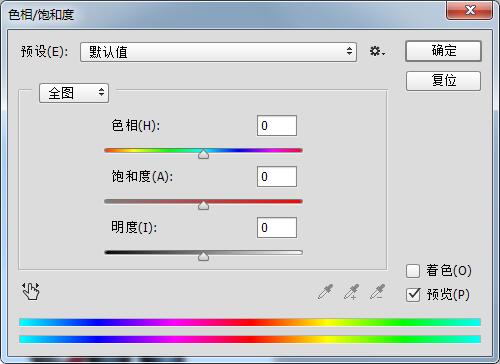Click the 饱和度 saturation slider handle

click(203, 205)
